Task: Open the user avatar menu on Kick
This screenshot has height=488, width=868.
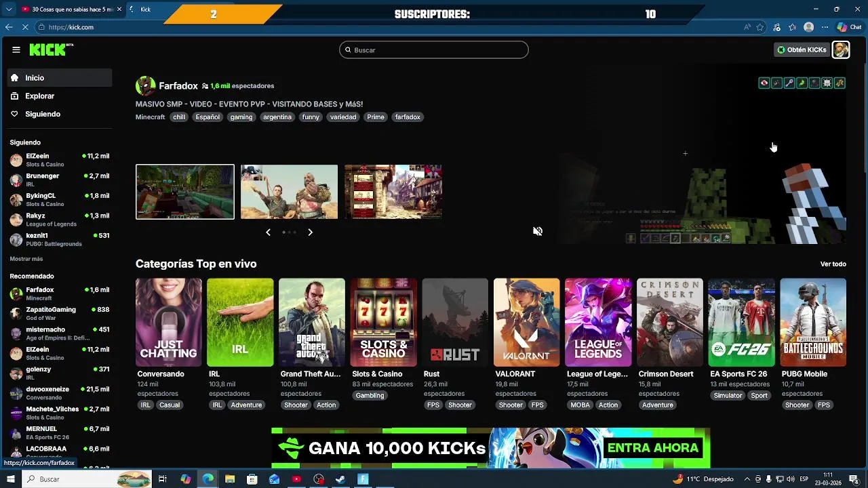Action: pos(841,49)
